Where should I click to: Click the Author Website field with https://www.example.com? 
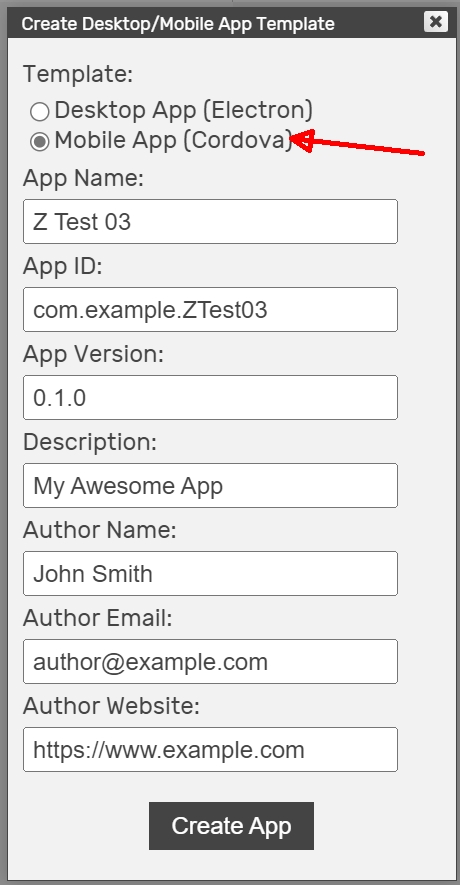211,750
